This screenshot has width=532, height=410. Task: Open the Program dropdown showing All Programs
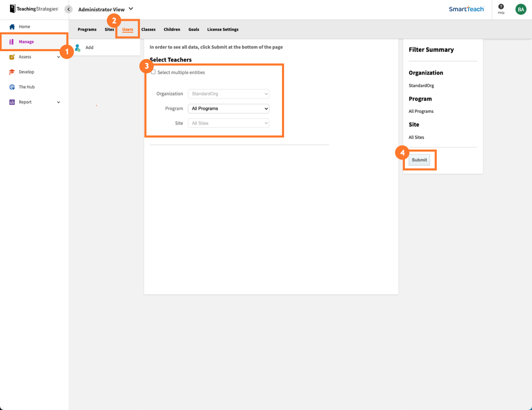(x=228, y=108)
